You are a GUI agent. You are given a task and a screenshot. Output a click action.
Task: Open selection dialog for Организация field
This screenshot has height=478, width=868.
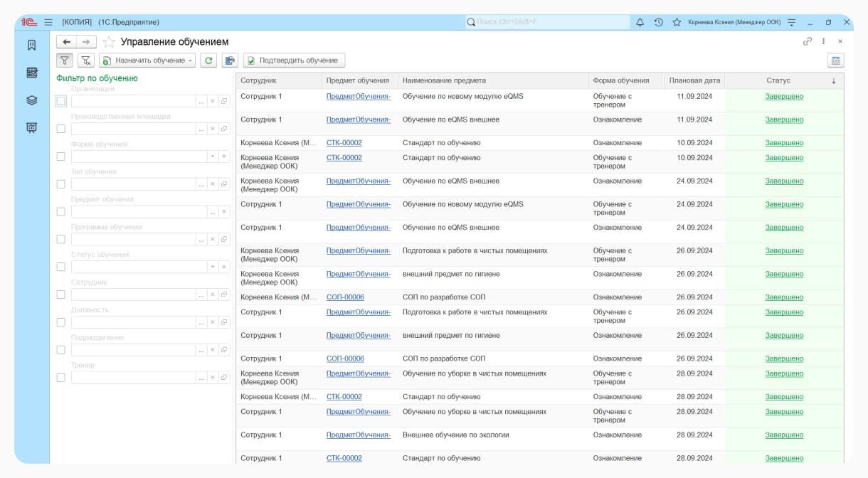coord(201,101)
